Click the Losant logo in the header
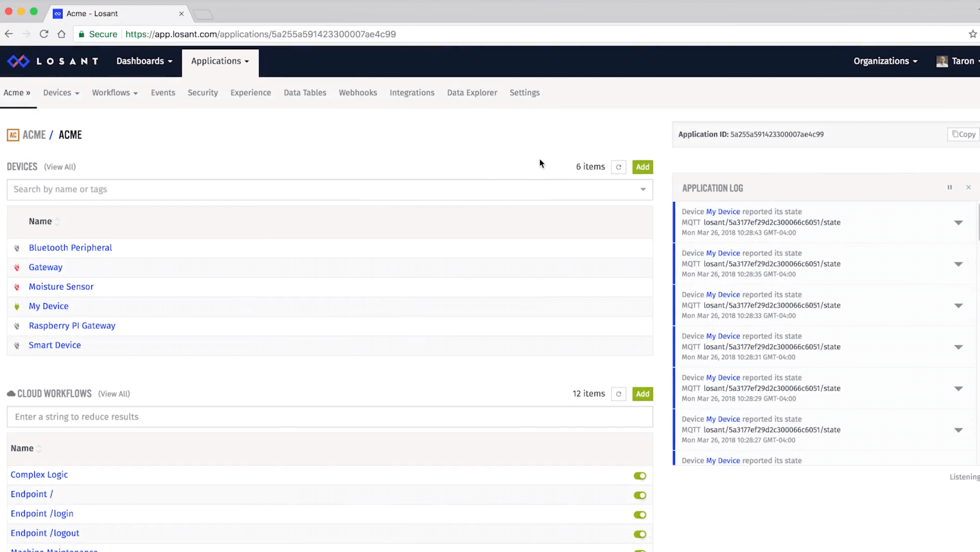980x552 pixels. (x=53, y=61)
